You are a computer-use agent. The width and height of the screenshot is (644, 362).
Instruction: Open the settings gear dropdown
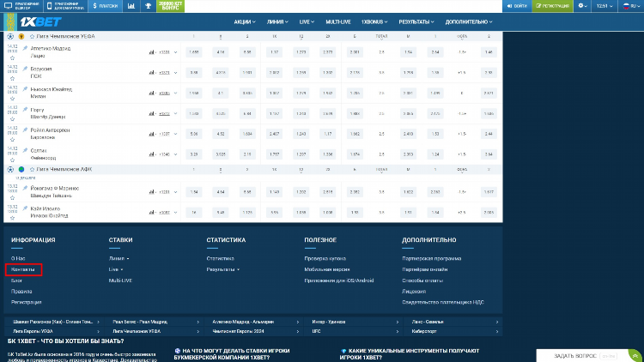(x=582, y=6)
